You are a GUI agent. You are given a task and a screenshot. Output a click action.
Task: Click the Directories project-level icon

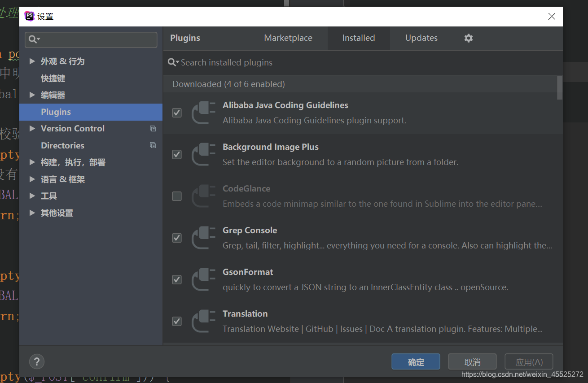pos(153,145)
